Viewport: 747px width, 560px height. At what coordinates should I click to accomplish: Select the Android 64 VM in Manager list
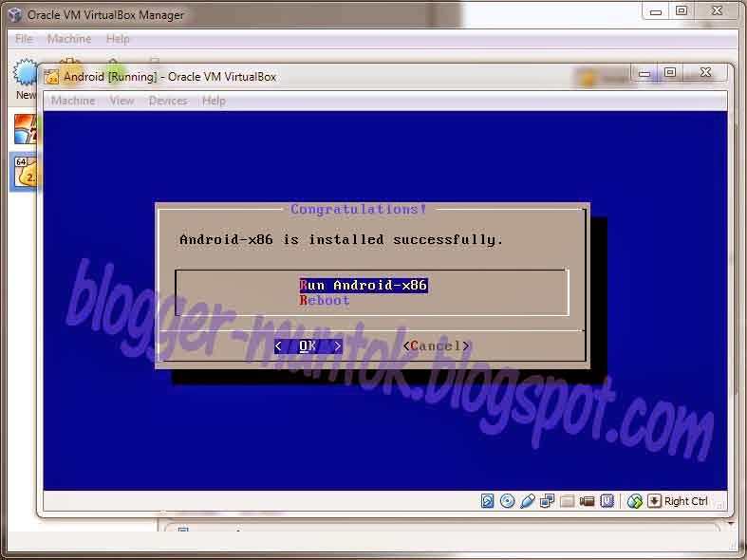(x=26, y=172)
